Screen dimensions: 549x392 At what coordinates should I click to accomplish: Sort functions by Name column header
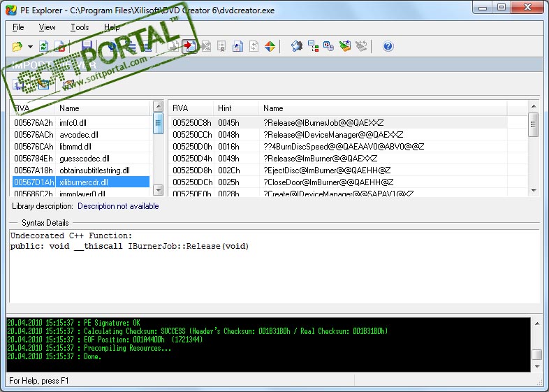[383, 108]
